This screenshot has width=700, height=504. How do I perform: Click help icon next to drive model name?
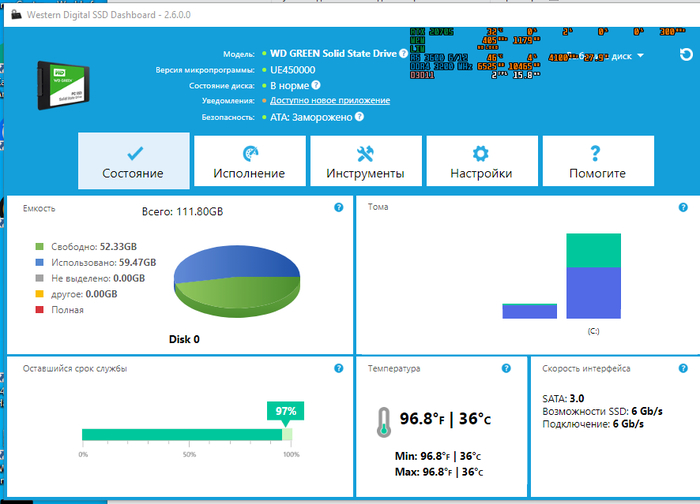[x=403, y=54]
